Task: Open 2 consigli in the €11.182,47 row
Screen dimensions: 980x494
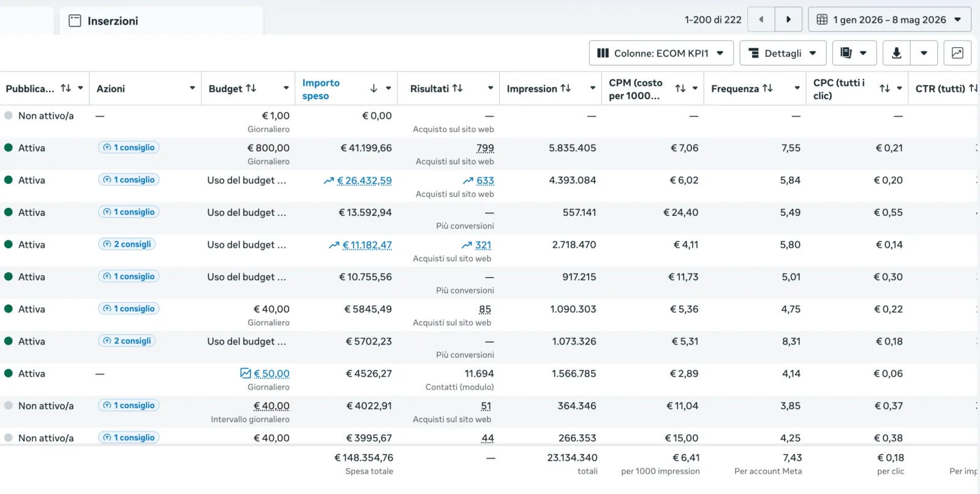Action: pos(127,244)
